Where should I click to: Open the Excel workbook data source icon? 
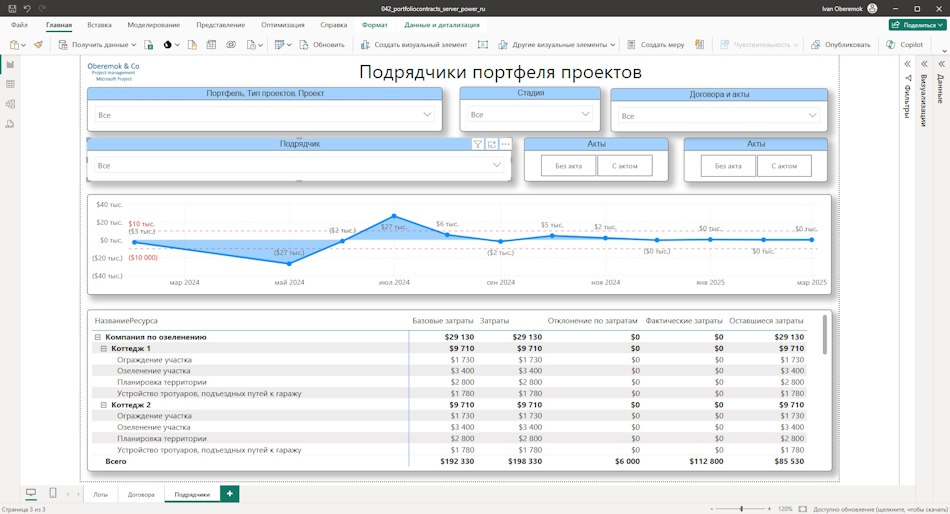[148, 45]
